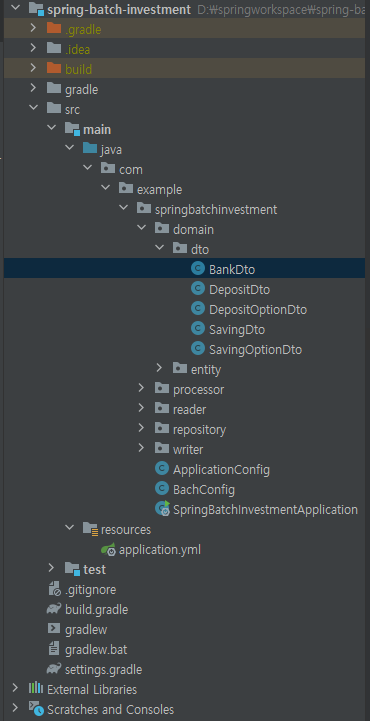Click the build.gradle elephant icon
Screen dimensions: 370x721
click(54, 609)
